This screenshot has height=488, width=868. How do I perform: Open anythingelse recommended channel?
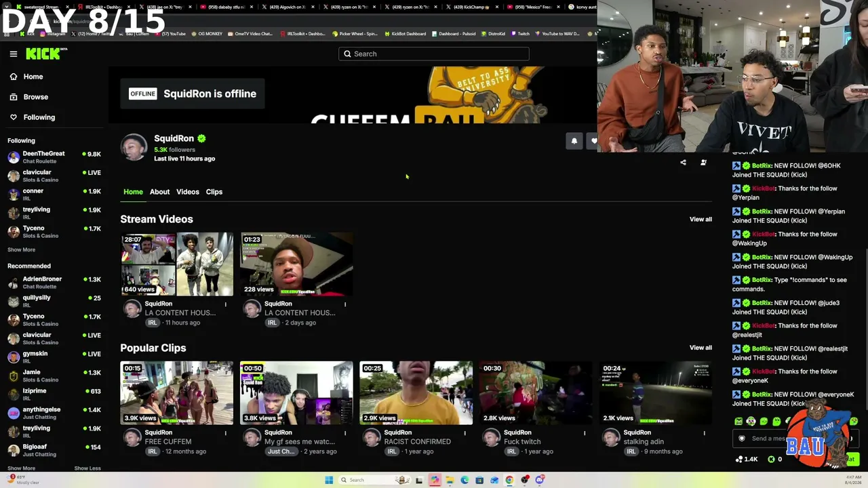click(54, 413)
